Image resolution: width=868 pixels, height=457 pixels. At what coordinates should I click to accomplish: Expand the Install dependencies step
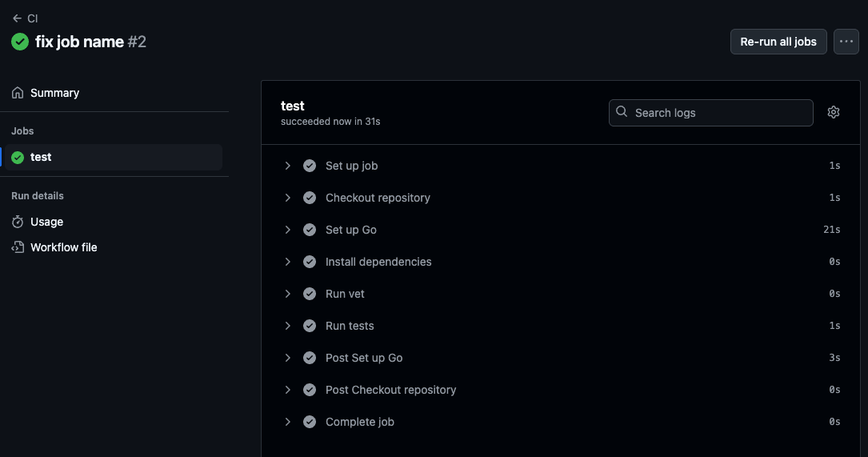tap(288, 262)
